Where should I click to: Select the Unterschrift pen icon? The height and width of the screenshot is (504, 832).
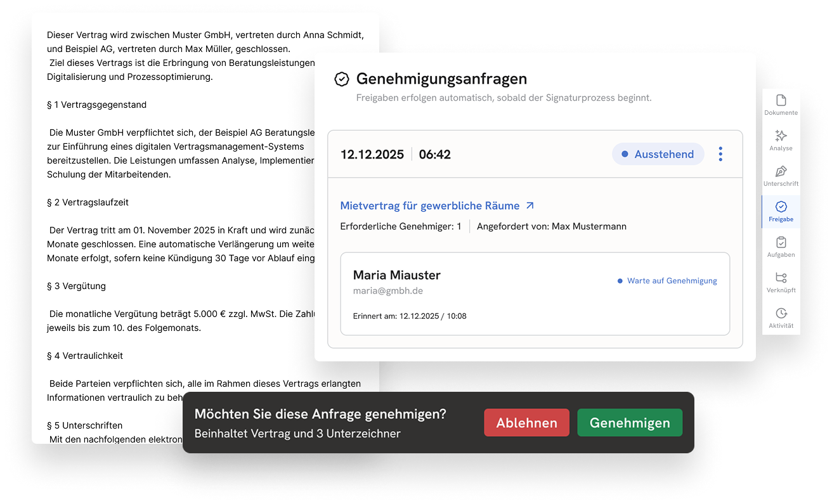(x=781, y=171)
